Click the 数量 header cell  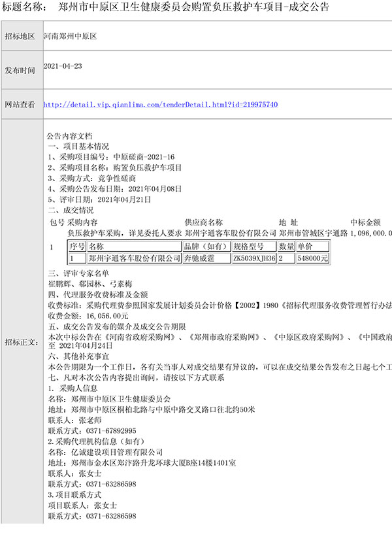pyautogui.click(x=287, y=247)
